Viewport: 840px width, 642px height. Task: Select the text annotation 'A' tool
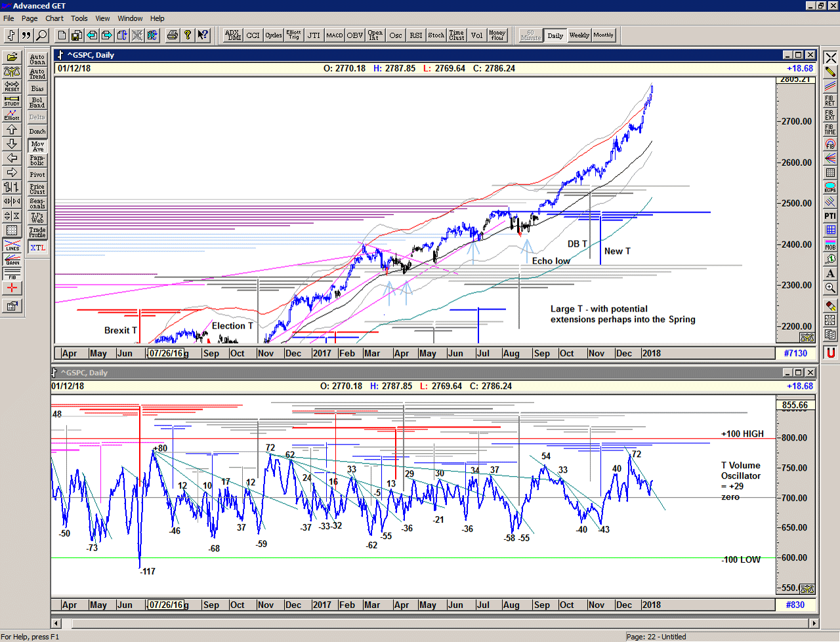pyautogui.click(x=830, y=273)
